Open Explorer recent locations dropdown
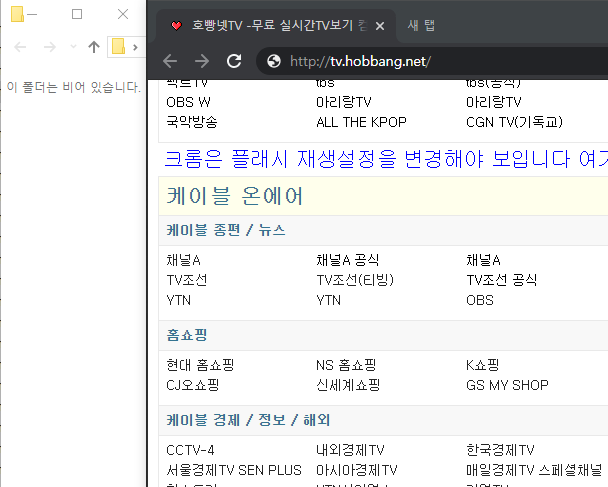This screenshot has height=487, width=608. pos(73,47)
